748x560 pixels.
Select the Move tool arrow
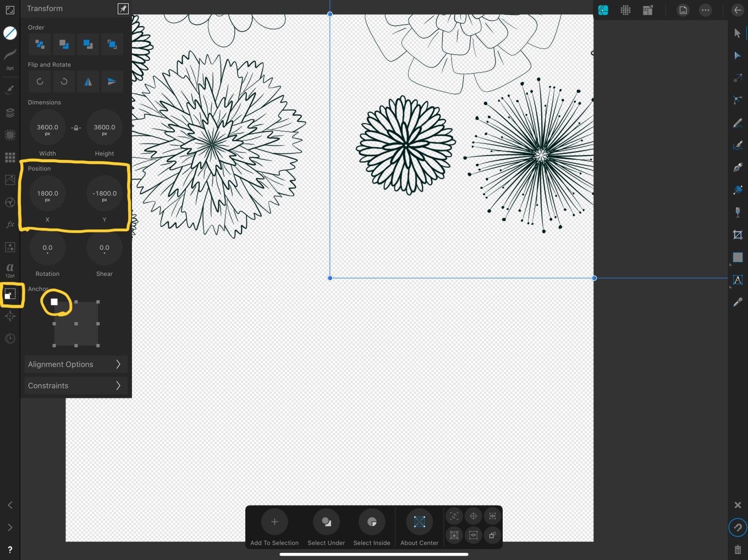pos(738,34)
